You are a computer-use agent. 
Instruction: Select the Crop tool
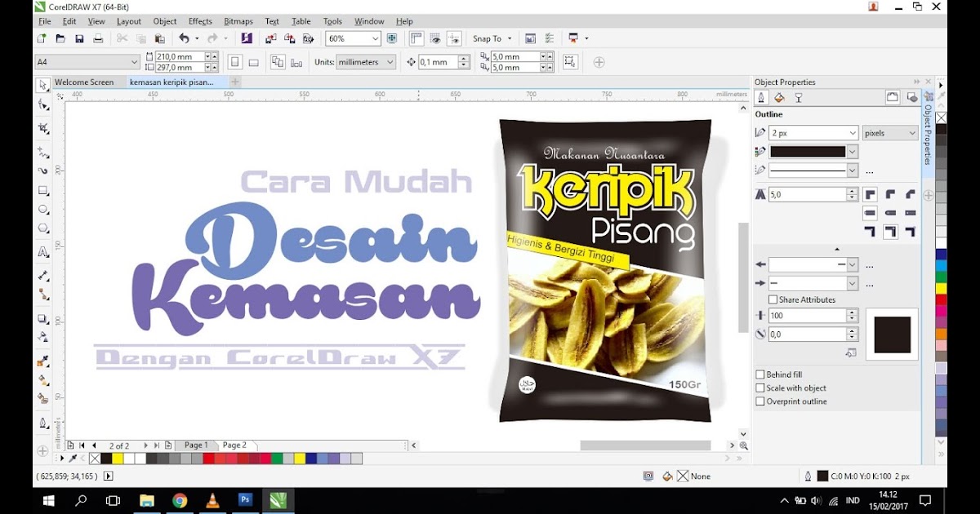(x=43, y=129)
